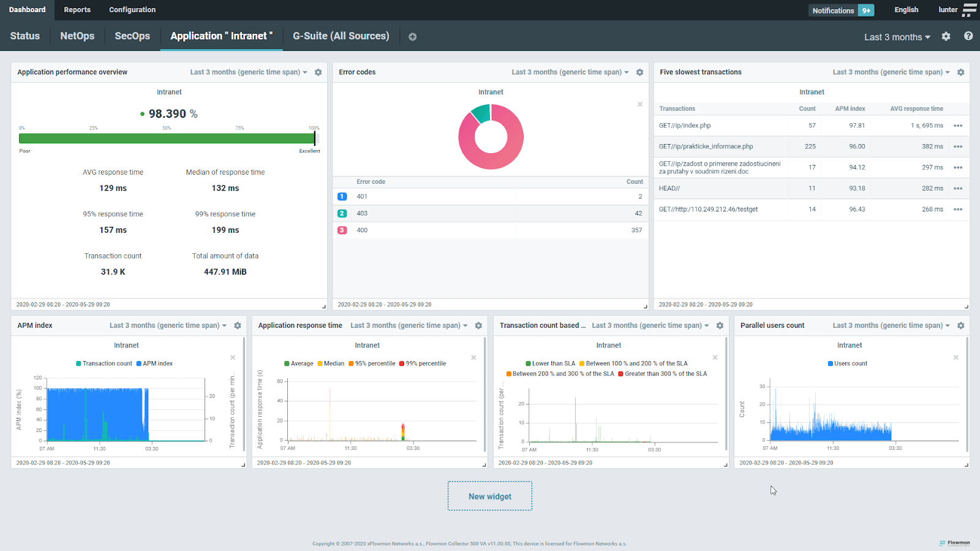Screen dimensions: 980x551
Task: Switch to the SecOps tab
Action: [132, 36]
